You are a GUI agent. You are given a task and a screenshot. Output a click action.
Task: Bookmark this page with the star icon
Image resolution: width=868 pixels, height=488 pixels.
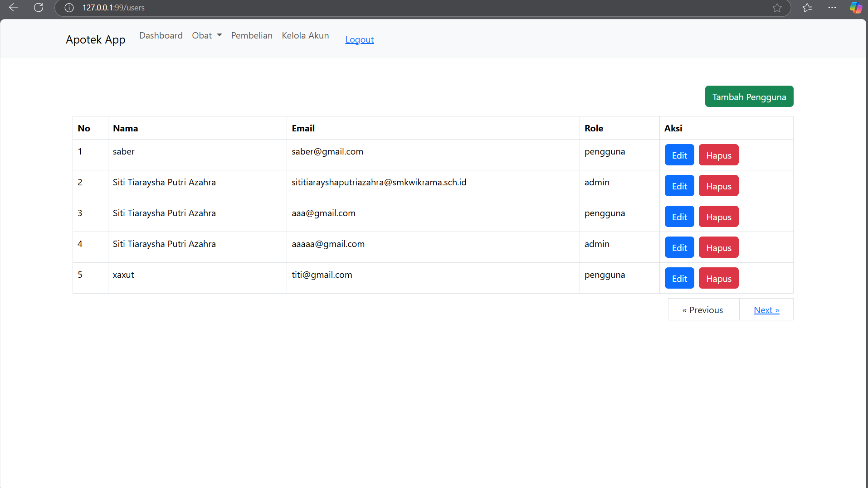pyautogui.click(x=777, y=8)
